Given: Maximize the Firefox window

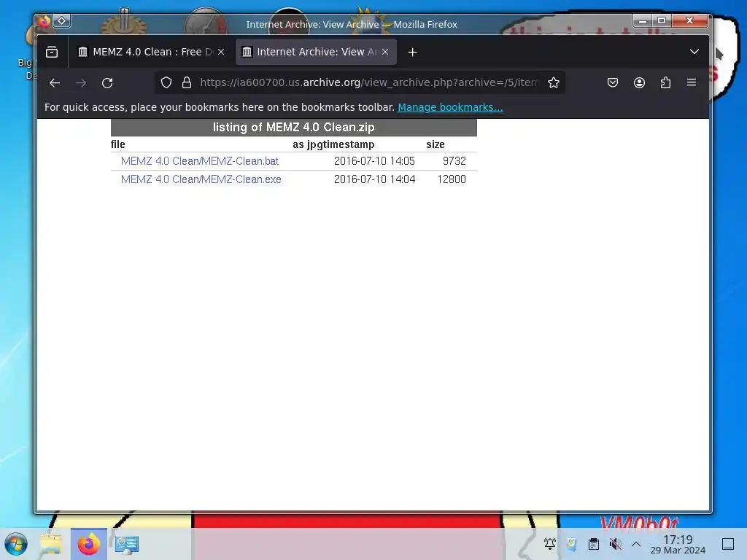Looking at the screenshot, I should point(661,20).
